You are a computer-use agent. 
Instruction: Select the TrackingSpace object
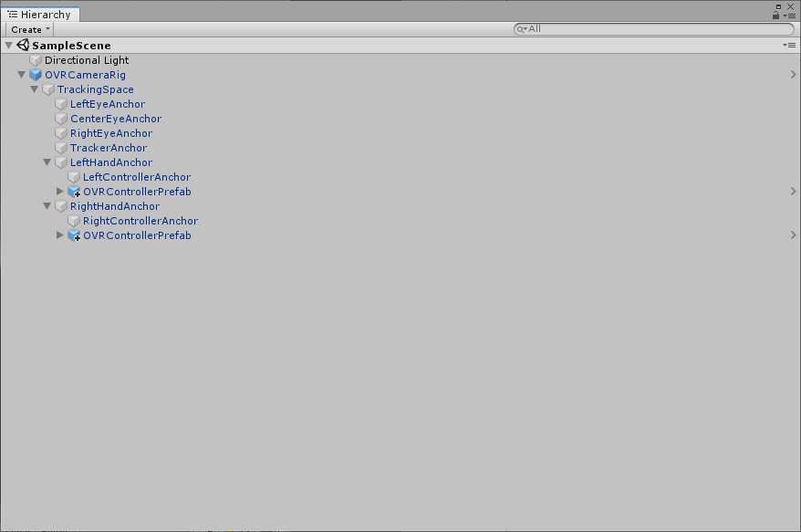point(96,90)
